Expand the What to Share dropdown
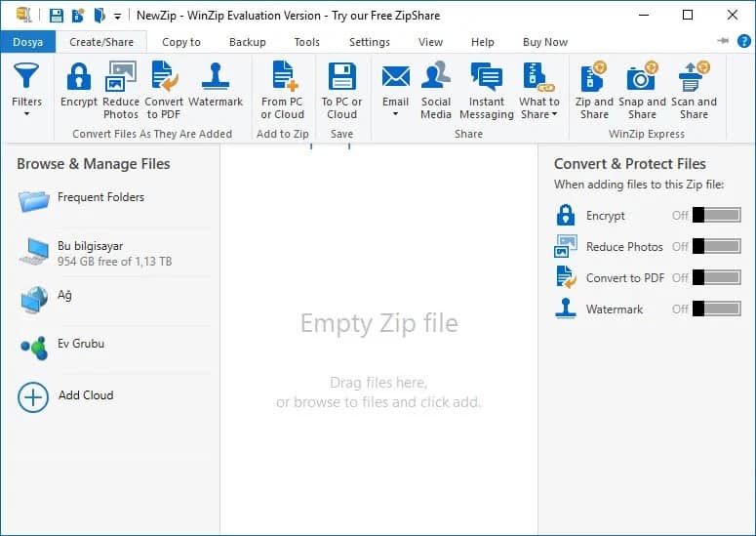The width and height of the screenshot is (756, 536). pos(554,114)
